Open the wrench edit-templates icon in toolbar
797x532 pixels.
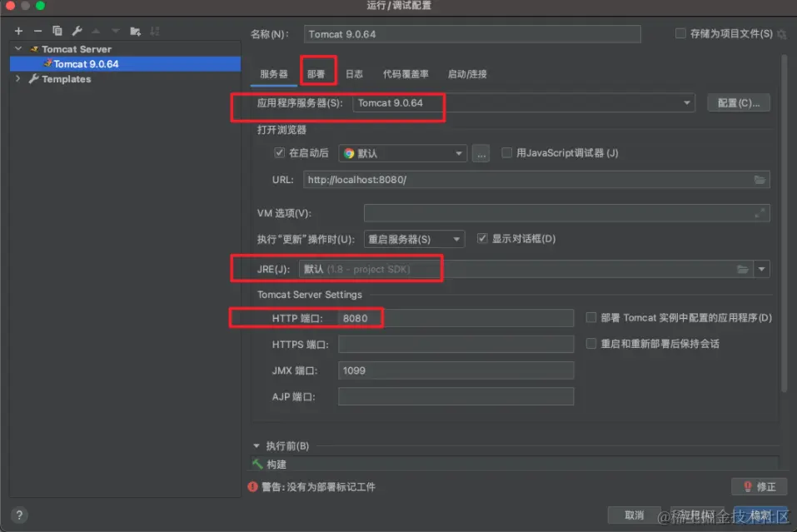pyautogui.click(x=77, y=31)
